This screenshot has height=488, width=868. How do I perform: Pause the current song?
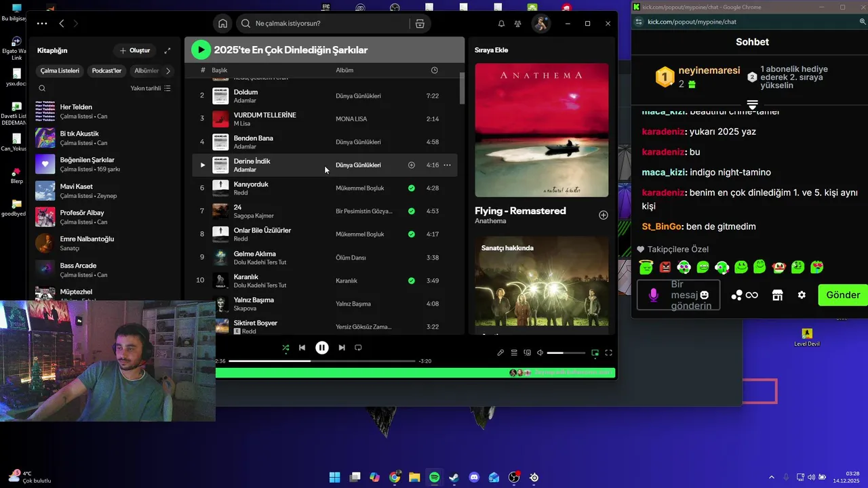[x=322, y=348]
